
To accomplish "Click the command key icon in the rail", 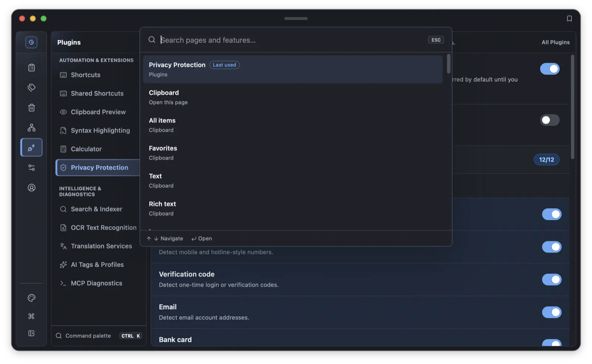I will 31,316.
